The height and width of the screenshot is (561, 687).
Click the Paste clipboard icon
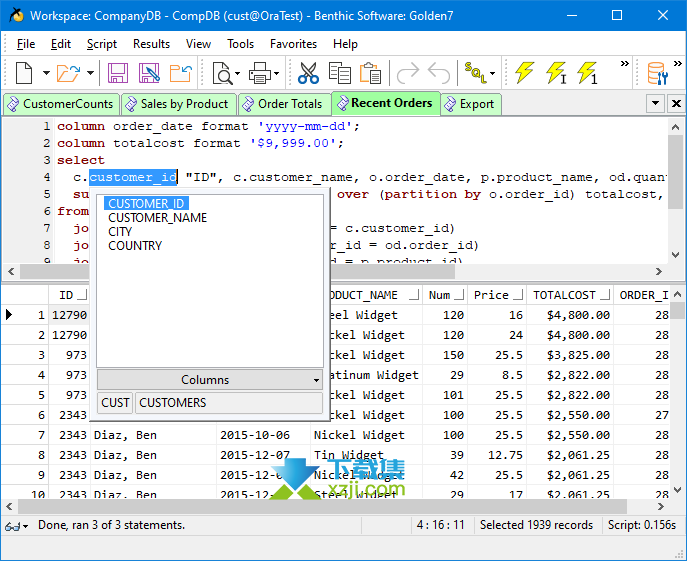pyautogui.click(x=371, y=73)
